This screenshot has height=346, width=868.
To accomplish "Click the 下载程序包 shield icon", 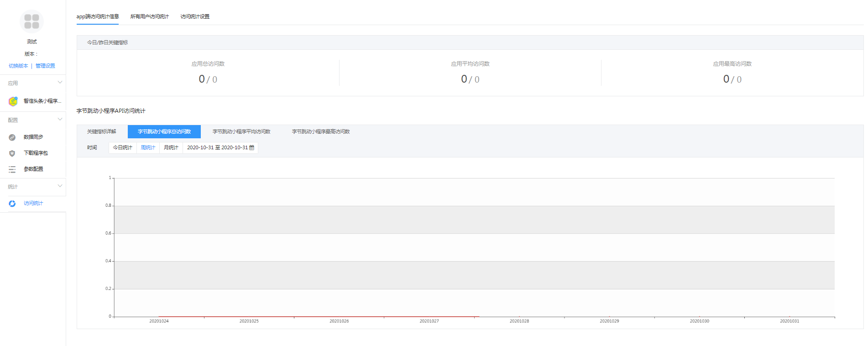I will click(x=12, y=153).
